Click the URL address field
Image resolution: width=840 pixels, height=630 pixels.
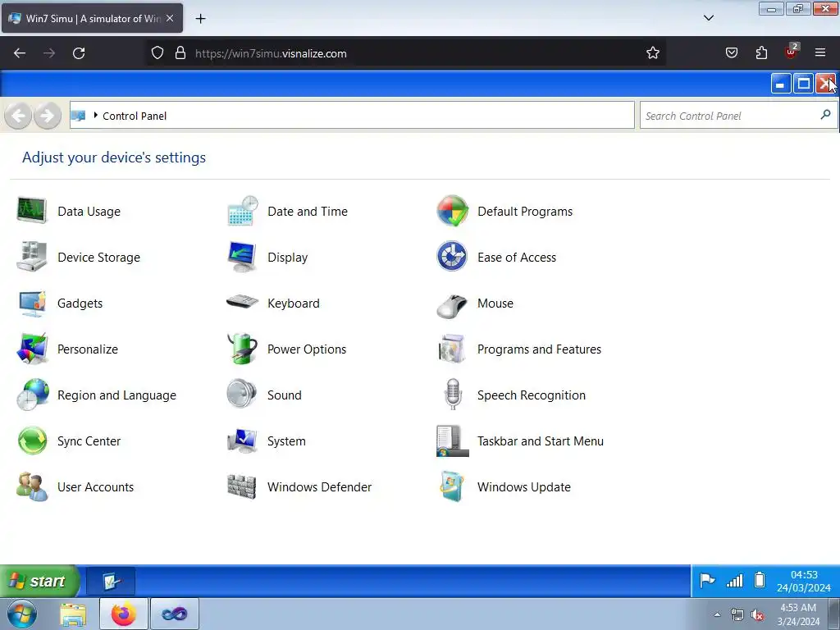coord(407,53)
